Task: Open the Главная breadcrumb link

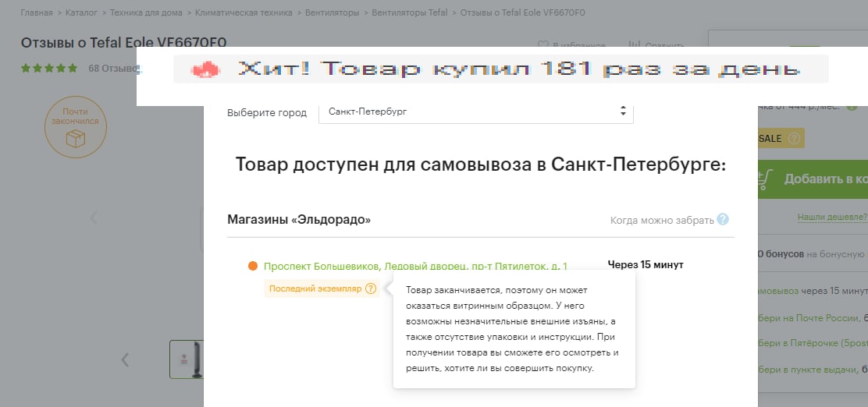Action: coord(37,12)
